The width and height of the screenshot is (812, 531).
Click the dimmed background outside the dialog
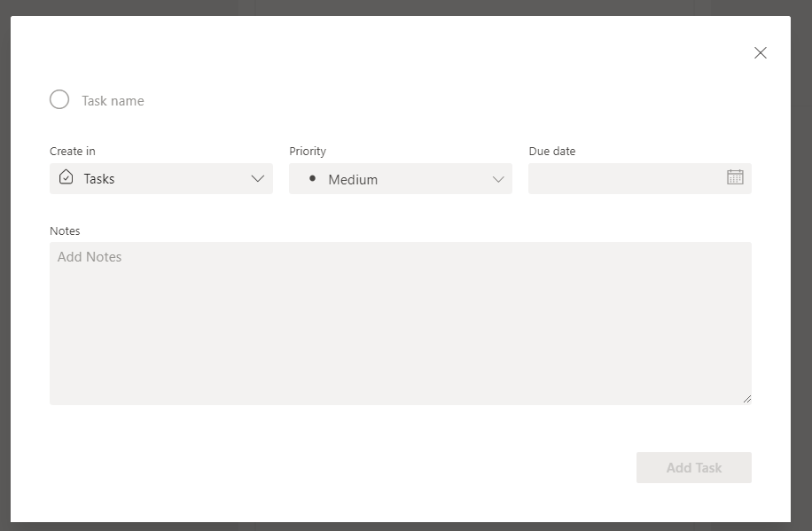801,266
